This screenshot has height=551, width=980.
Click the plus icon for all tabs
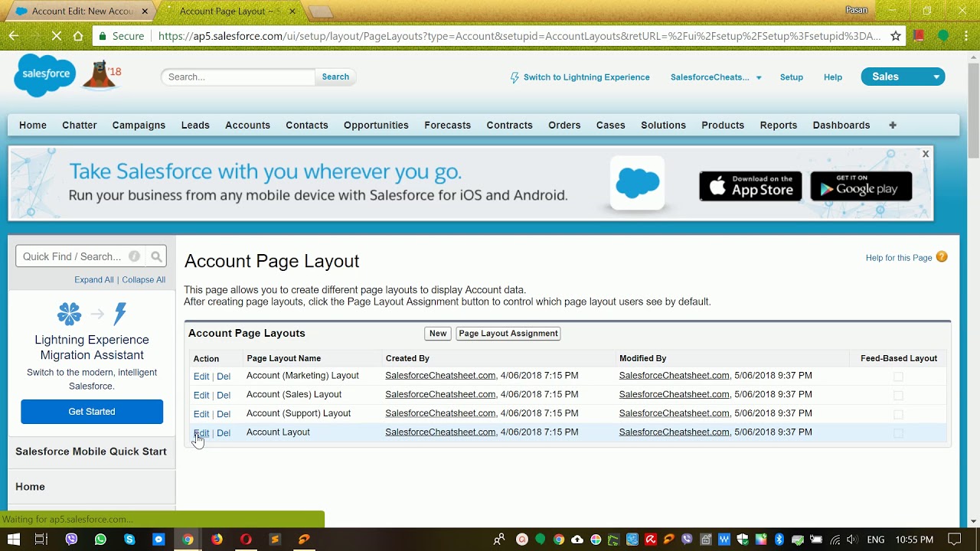click(893, 125)
